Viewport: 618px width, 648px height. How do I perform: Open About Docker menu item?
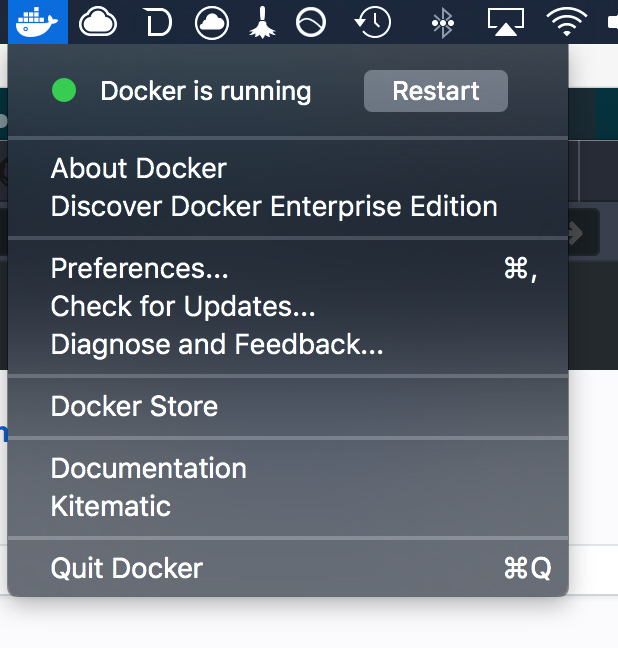288,168
